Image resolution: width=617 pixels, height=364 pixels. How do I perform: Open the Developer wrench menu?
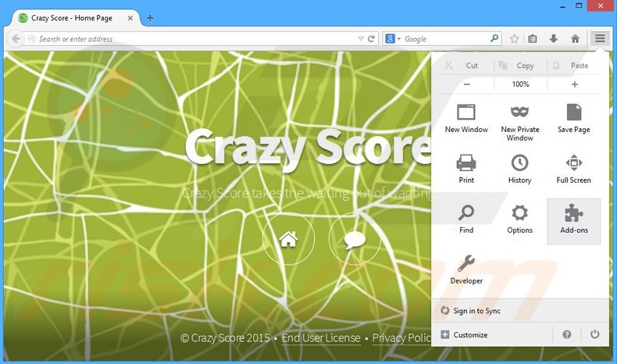click(x=466, y=270)
